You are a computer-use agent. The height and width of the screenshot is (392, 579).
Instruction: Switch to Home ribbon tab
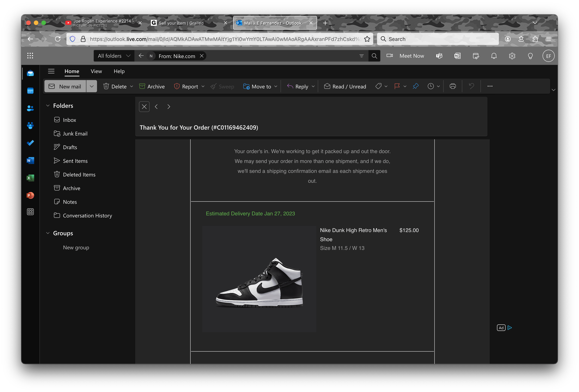pyautogui.click(x=72, y=71)
